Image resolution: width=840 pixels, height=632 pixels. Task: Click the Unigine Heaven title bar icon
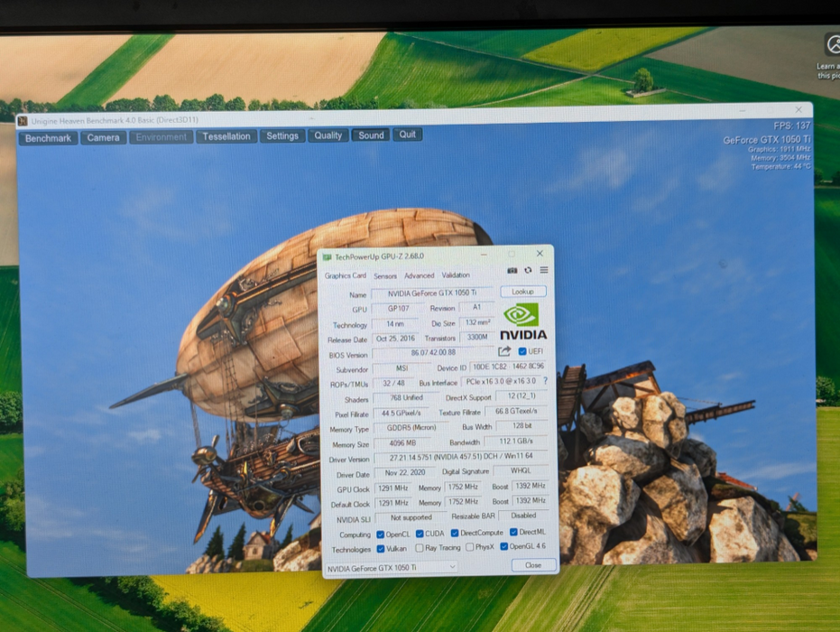pyautogui.click(x=23, y=120)
